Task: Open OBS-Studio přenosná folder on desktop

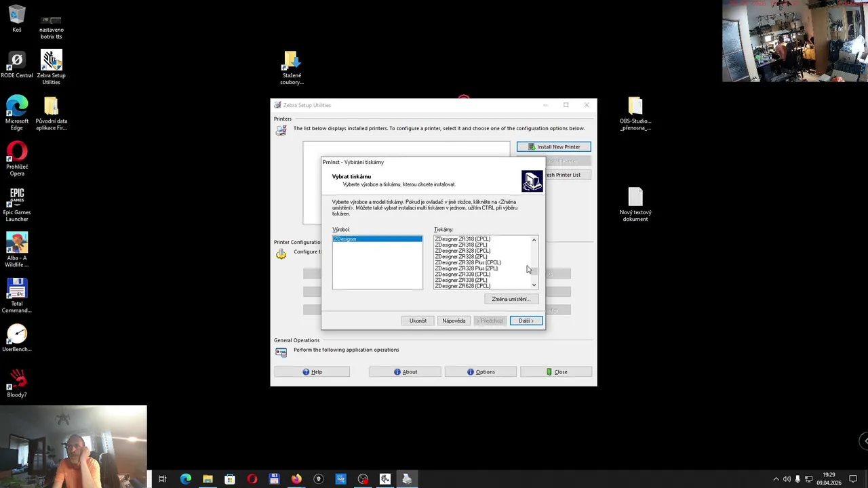Action: tap(635, 113)
